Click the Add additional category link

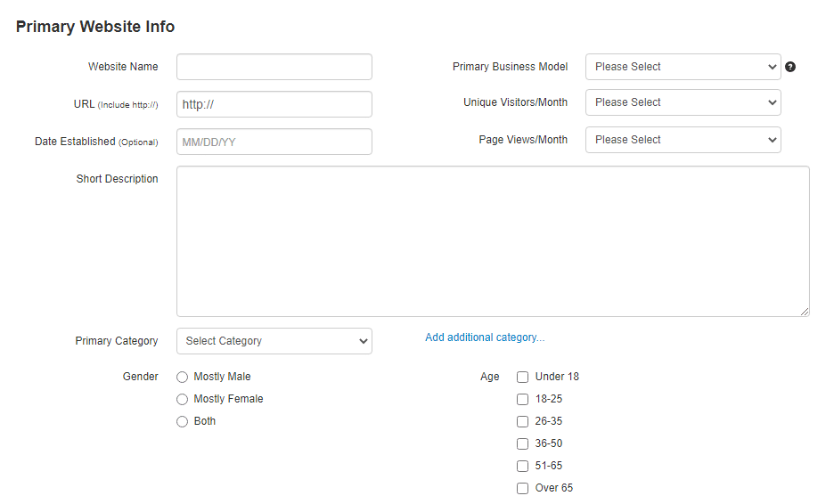(x=485, y=337)
